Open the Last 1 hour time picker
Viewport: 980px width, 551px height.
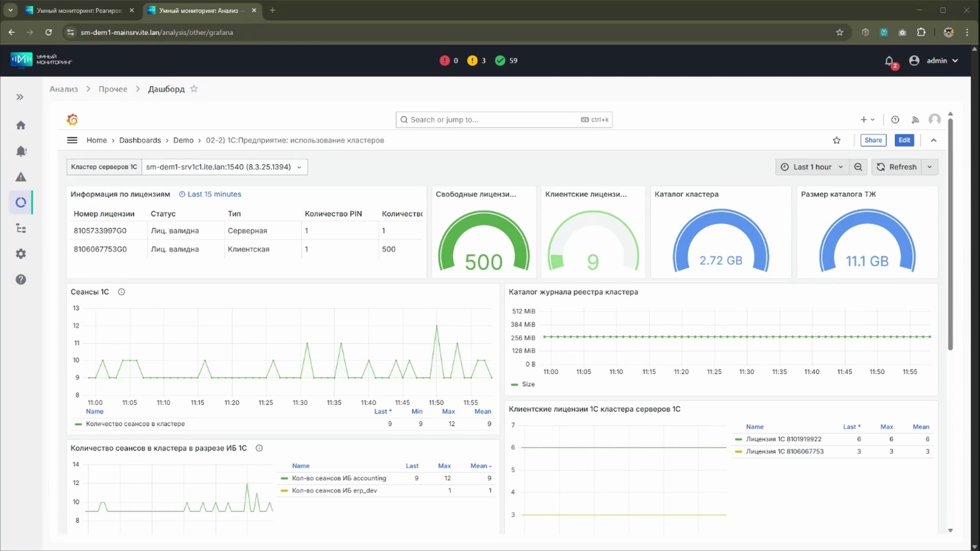tap(812, 167)
